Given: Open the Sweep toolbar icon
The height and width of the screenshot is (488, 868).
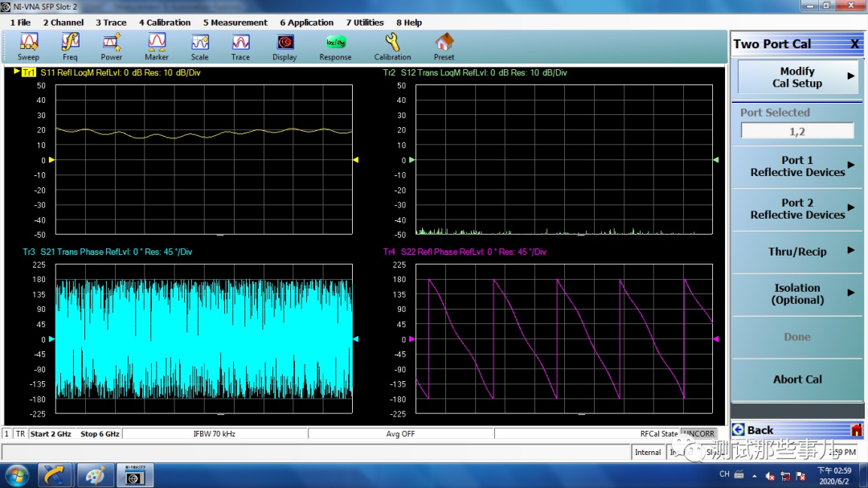Looking at the screenshot, I should pyautogui.click(x=28, y=47).
